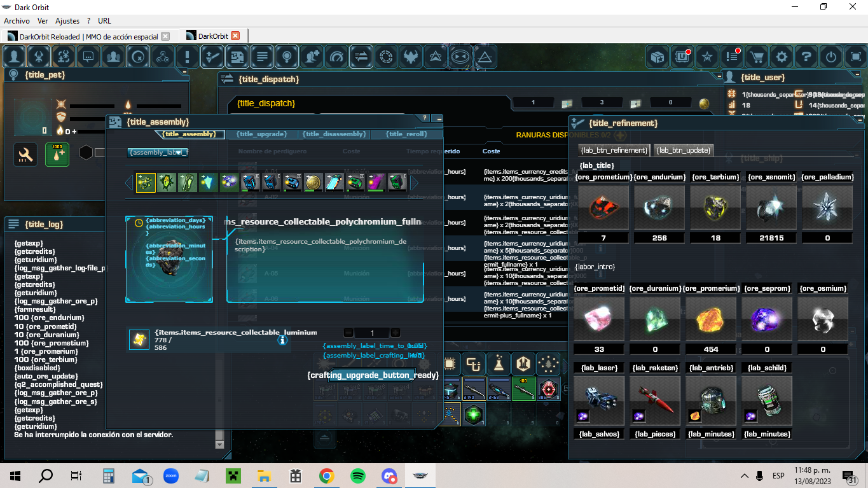Open the prism triangle toolbar icon
Image resolution: width=868 pixels, height=488 pixels.
(485, 57)
